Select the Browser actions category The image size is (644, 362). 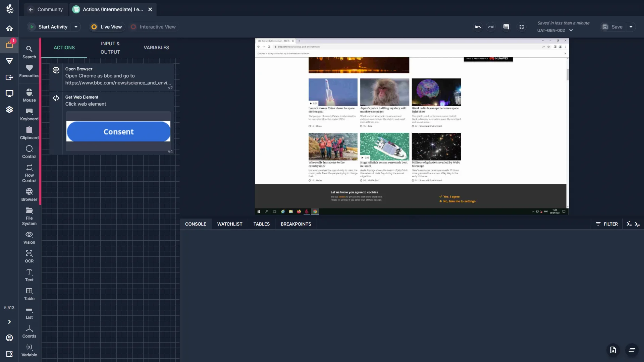click(29, 194)
